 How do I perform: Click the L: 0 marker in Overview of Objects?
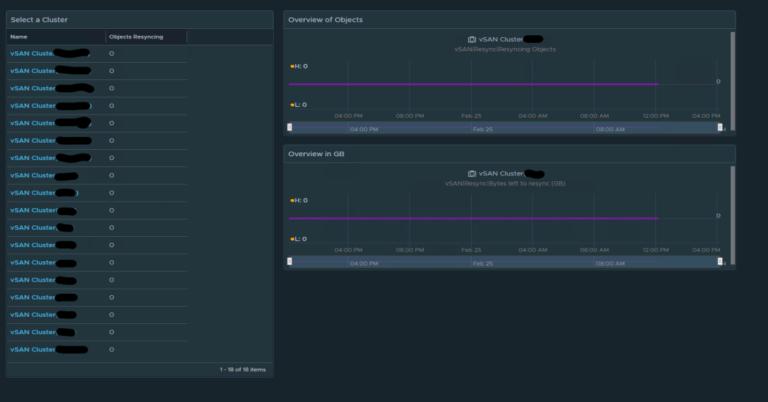coord(298,105)
